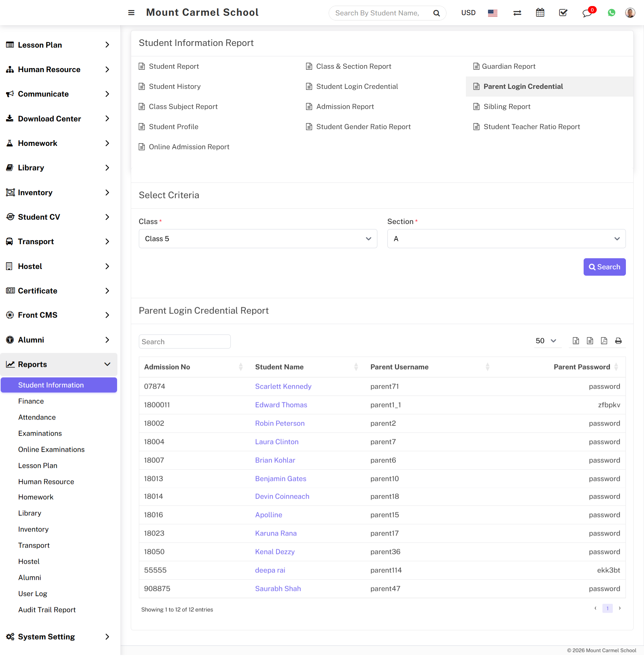This screenshot has height=656, width=644.
Task: Open the Class dropdown showing Class 5
Action: click(258, 239)
